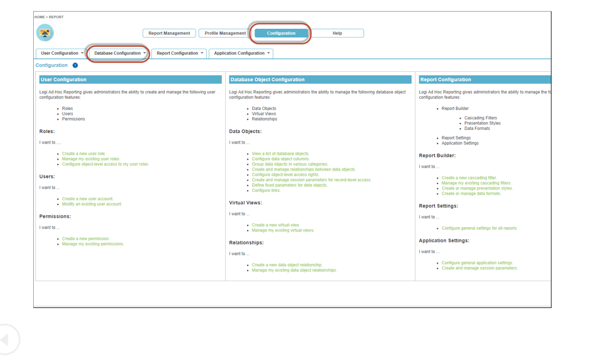Click 'Create a new user role' link
Image resolution: width=600 pixels, height=364 pixels.
click(x=84, y=154)
